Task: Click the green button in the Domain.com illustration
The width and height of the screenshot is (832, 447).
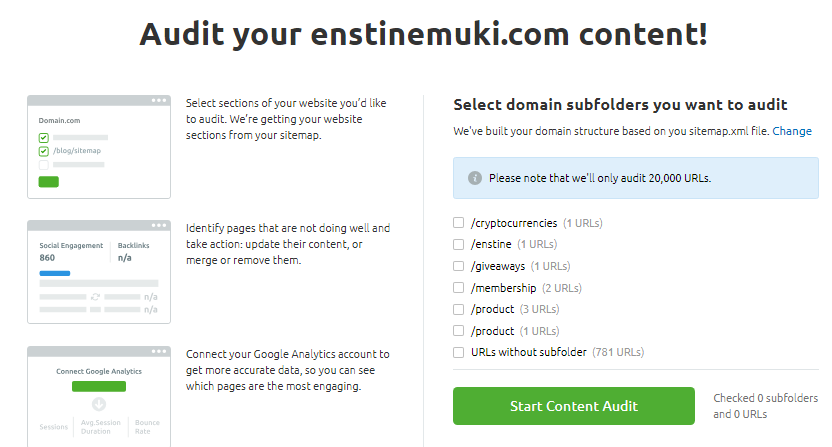Action: tap(48, 181)
